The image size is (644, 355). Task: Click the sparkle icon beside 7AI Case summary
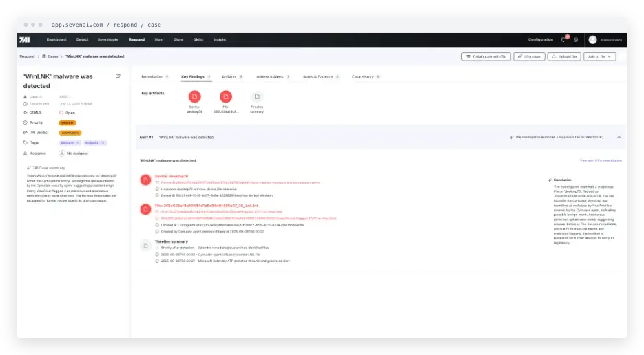28,169
